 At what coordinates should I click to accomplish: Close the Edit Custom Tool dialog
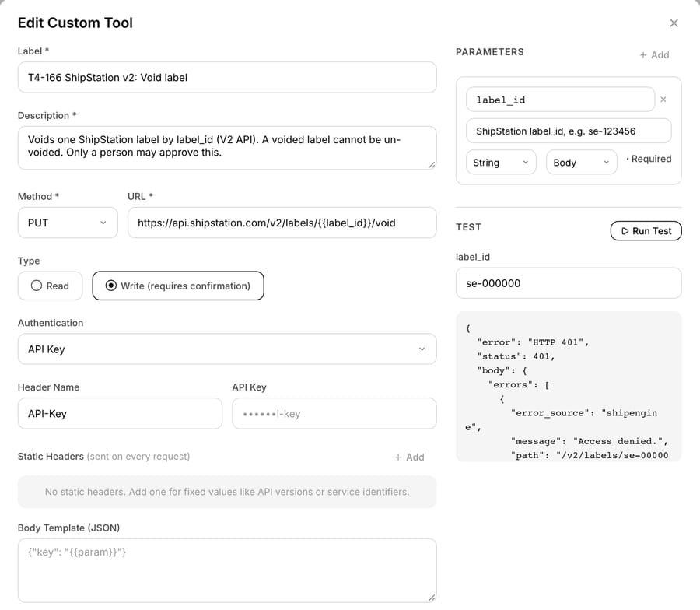674,23
